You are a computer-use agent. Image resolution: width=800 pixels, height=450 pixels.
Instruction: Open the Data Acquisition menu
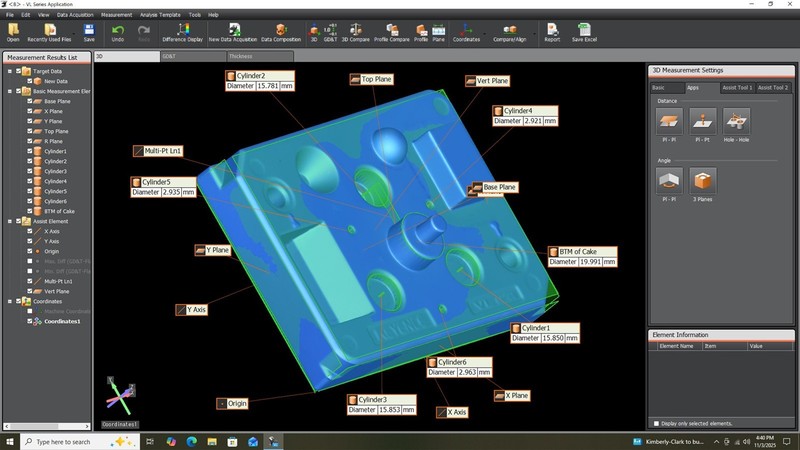coord(75,15)
